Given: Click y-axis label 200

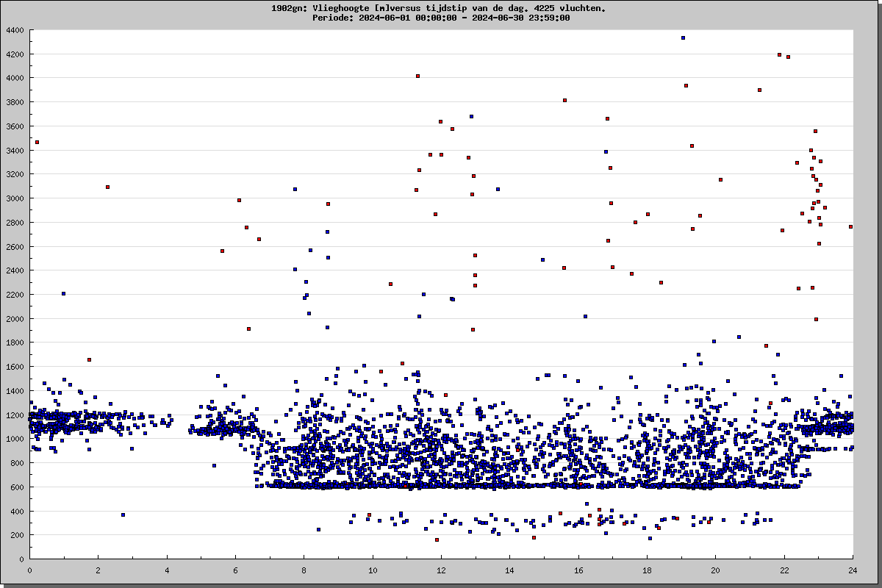Looking at the screenshot, I should [x=17, y=535].
